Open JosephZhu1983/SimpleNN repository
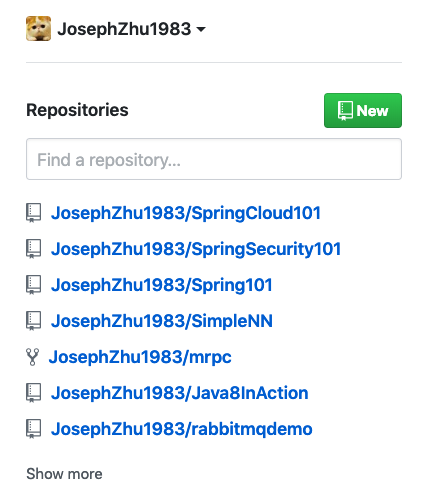This screenshot has width=421, height=496. (162, 321)
